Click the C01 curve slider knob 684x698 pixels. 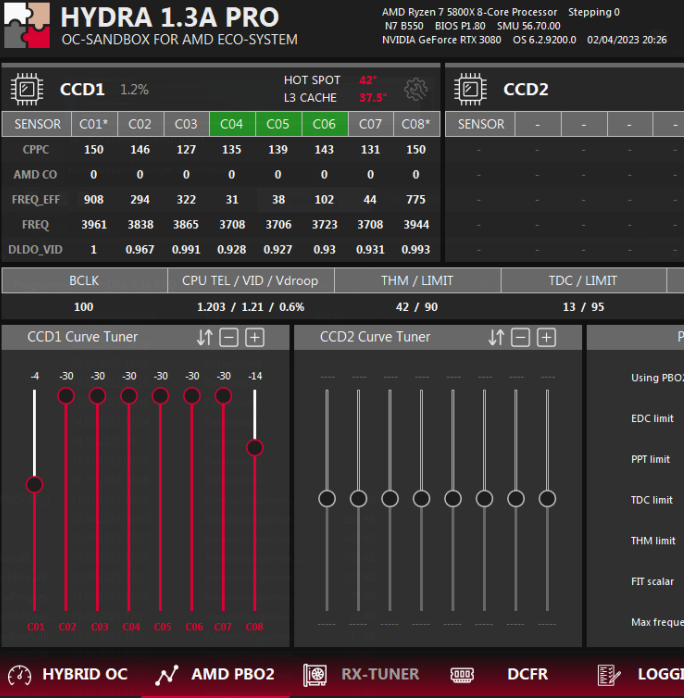34,485
